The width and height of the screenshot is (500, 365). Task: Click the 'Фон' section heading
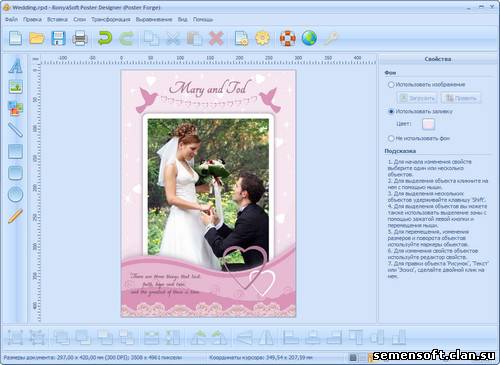click(x=390, y=73)
